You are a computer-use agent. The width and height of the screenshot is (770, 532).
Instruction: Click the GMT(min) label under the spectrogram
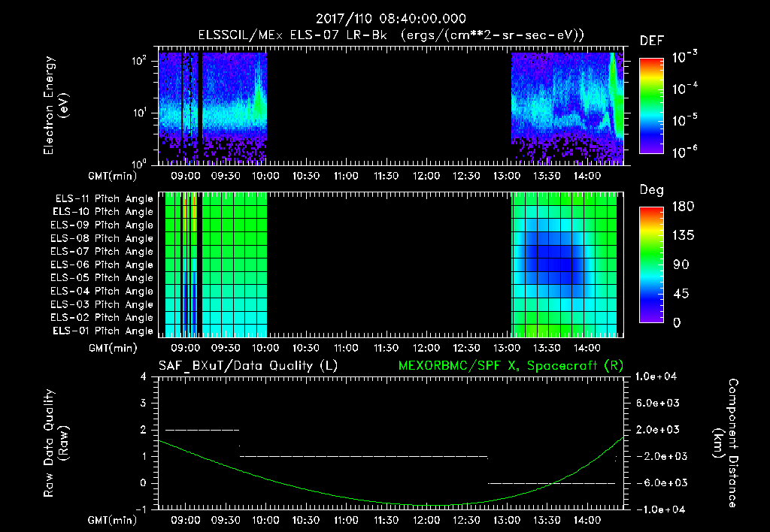113,176
